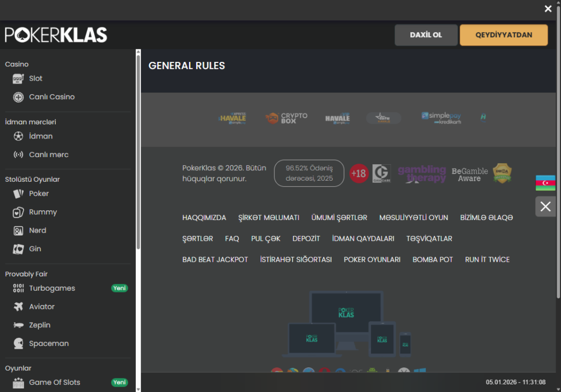The height and width of the screenshot is (392, 561).
Task: Open Game Of Slots menu item
Action: 54,383
